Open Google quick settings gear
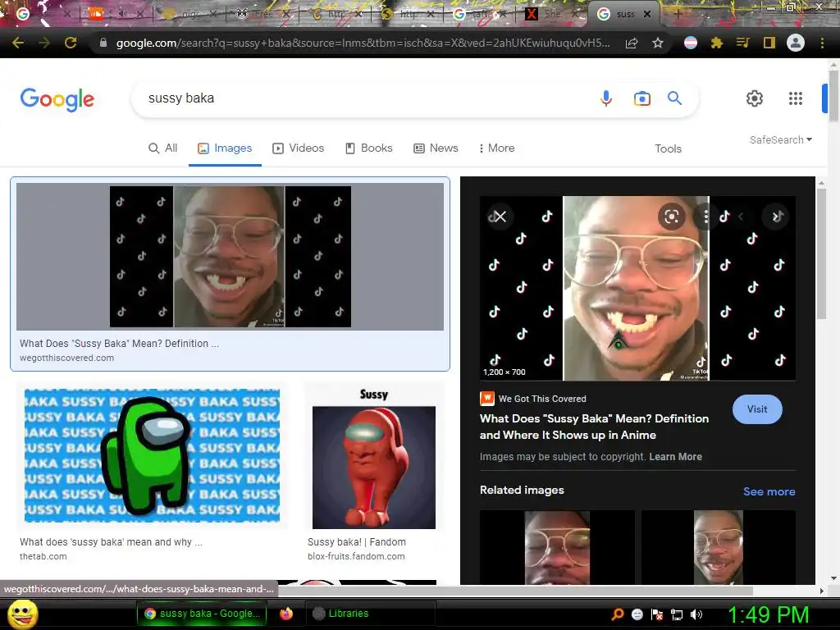This screenshot has height=630, width=840. point(755,98)
